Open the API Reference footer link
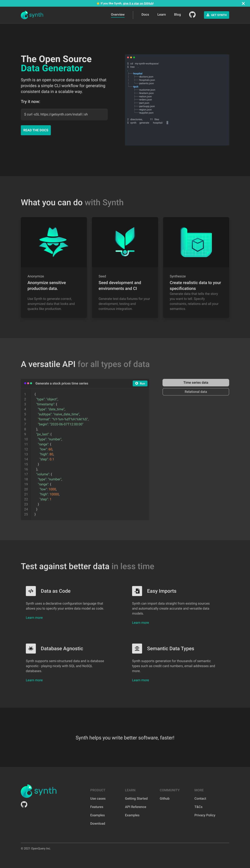250x868 pixels. click(x=135, y=807)
